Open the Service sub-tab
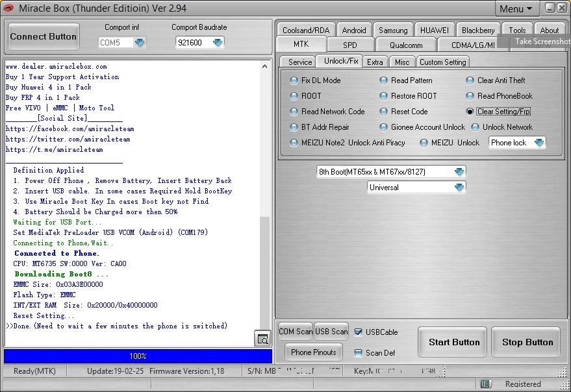Image resolution: width=571 pixels, height=392 pixels. 299,62
